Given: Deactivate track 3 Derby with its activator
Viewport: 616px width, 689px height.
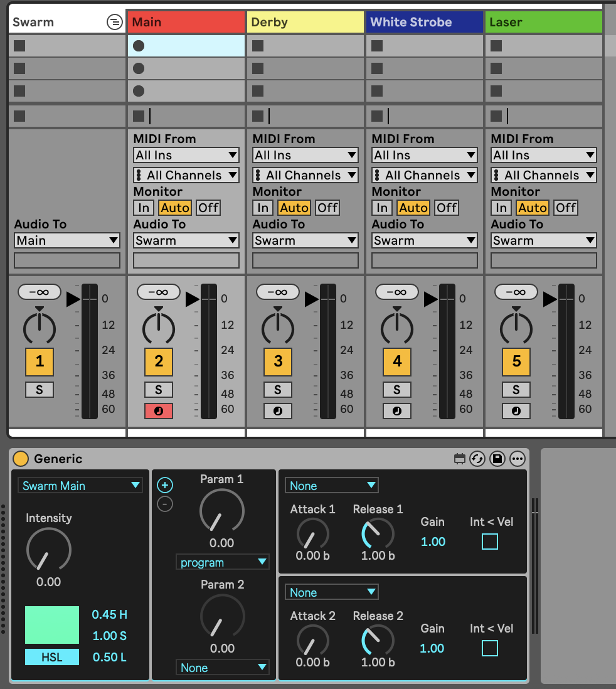Looking at the screenshot, I should tap(278, 361).
